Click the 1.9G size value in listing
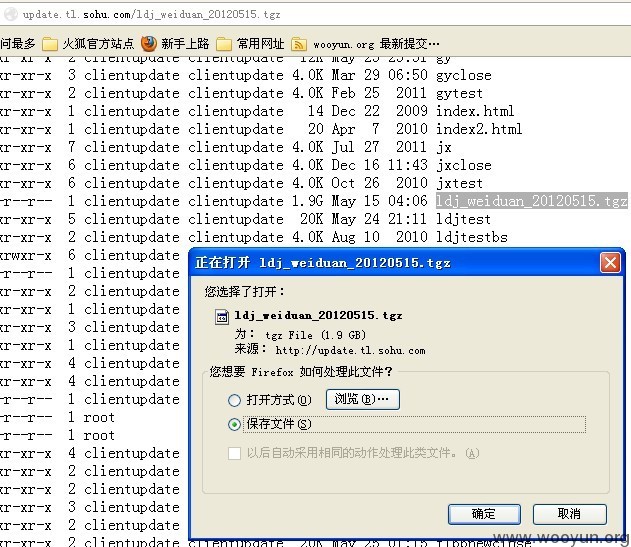This screenshot has height=547, width=631. [307, 201]
